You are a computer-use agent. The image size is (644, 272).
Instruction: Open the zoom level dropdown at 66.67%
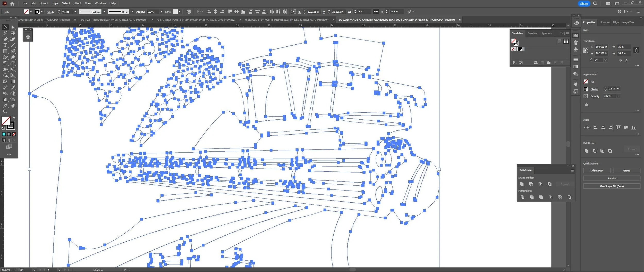16,270
